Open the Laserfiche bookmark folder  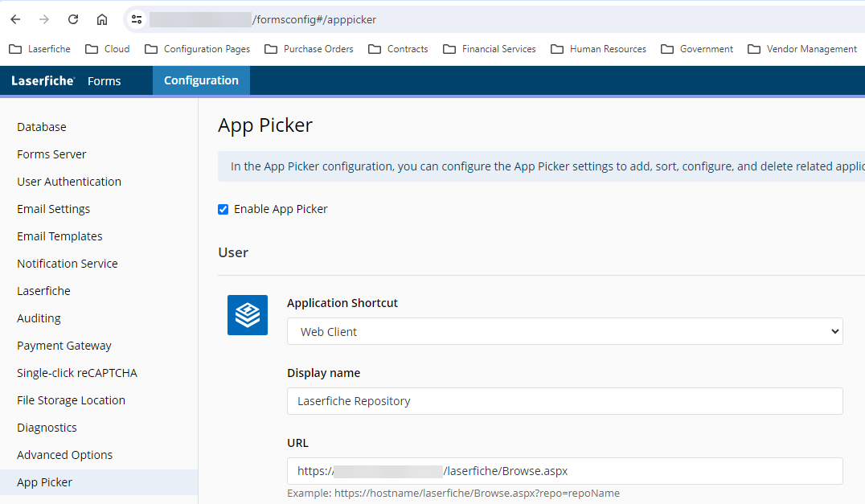click(x=39, y=49)
